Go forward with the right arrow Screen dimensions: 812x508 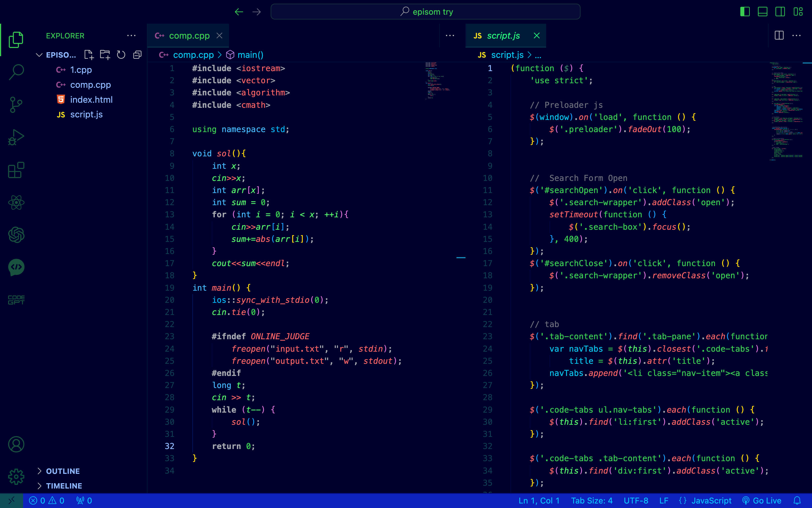(x=257, y=12)
